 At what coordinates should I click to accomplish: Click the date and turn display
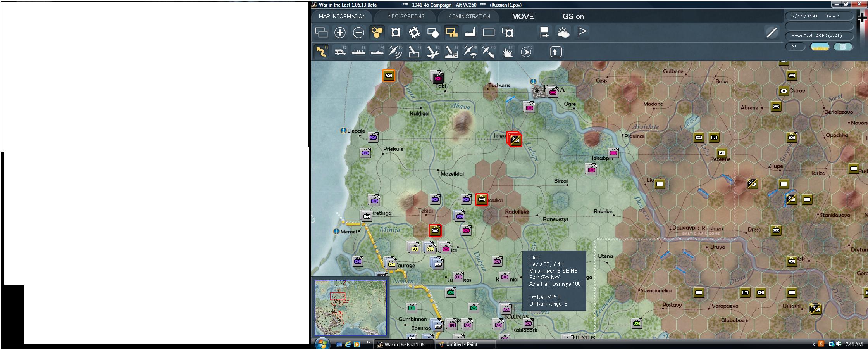tap(819, 16)
